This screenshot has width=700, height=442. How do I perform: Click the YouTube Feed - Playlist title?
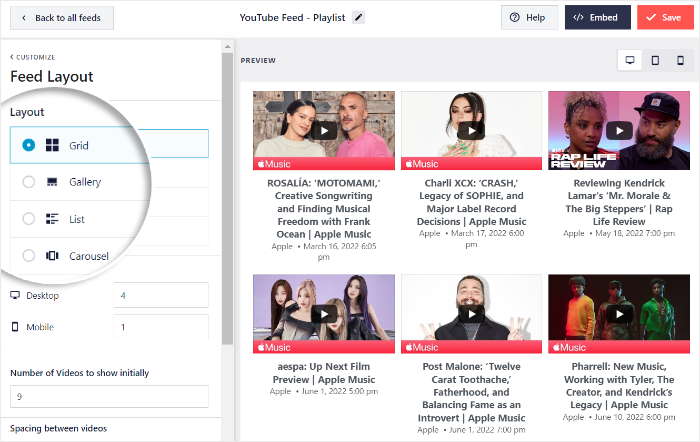[x=292, y=17]
